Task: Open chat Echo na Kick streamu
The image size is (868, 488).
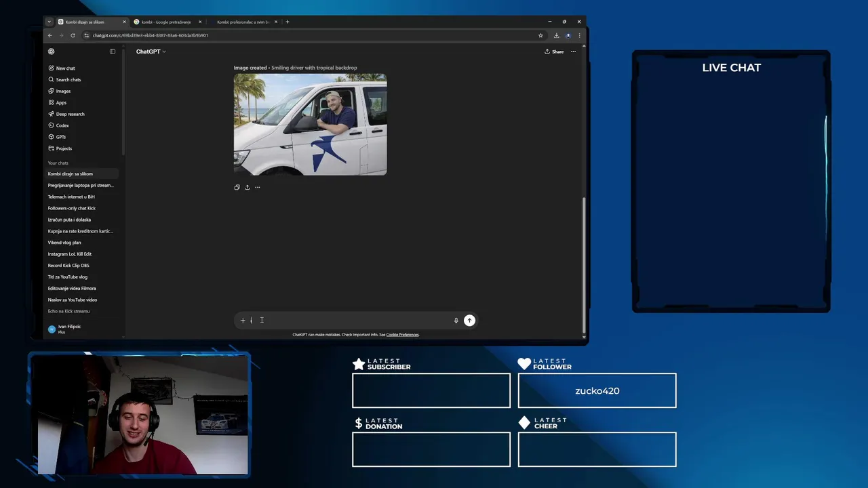Action: tap(81, 312)
